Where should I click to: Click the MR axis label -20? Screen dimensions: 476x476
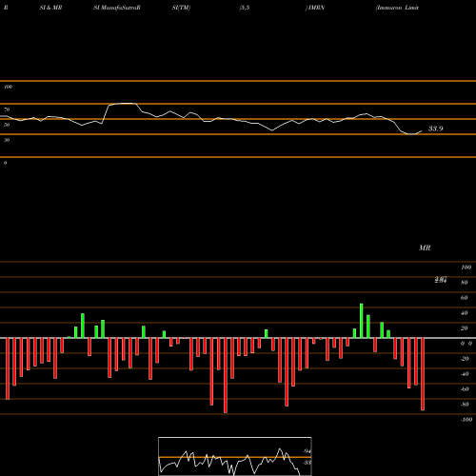click(465, 359)
